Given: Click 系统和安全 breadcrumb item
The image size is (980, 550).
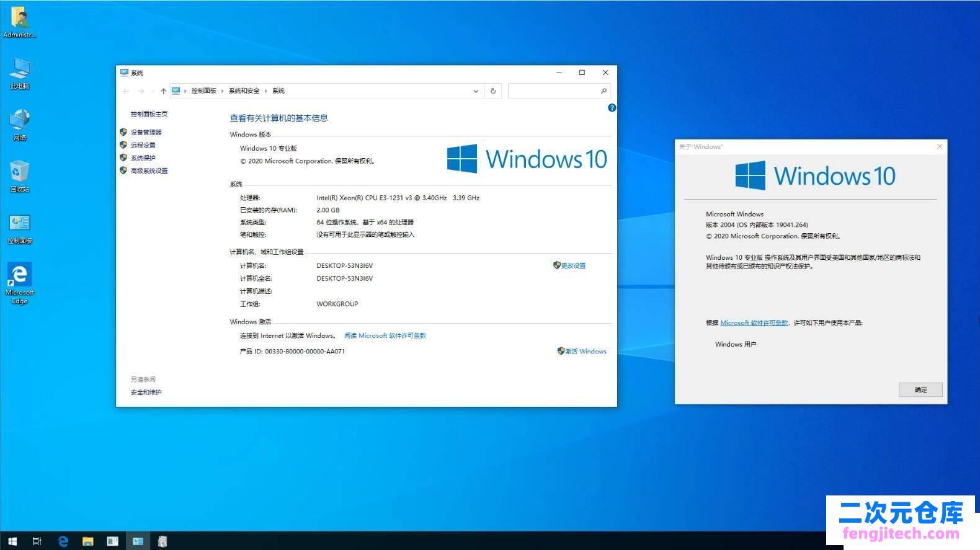Looking at the screenshot, I should [244, 91].
